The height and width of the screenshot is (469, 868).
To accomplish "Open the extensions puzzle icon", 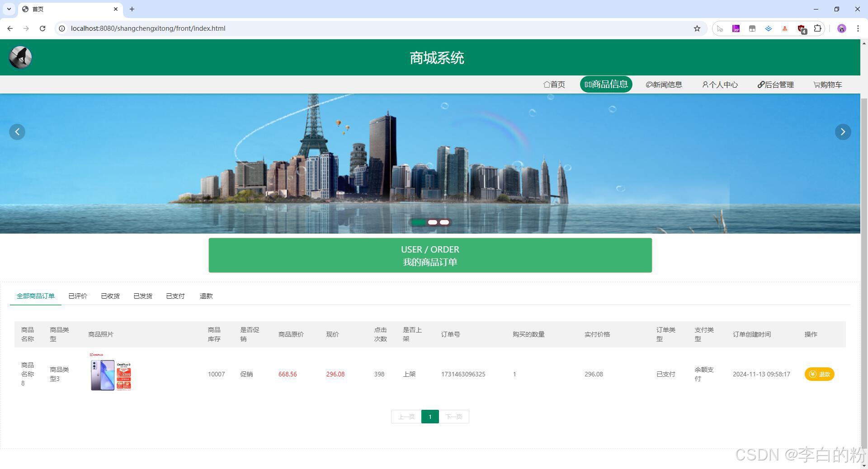I will pos(817,28).
